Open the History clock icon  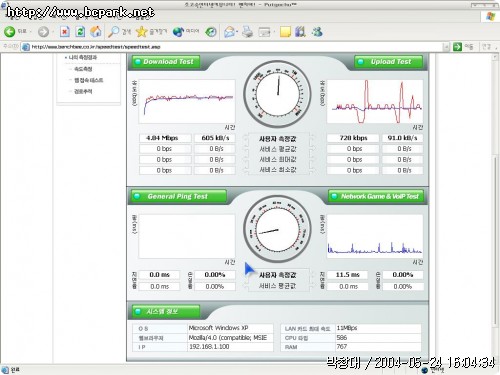point(211,32)
